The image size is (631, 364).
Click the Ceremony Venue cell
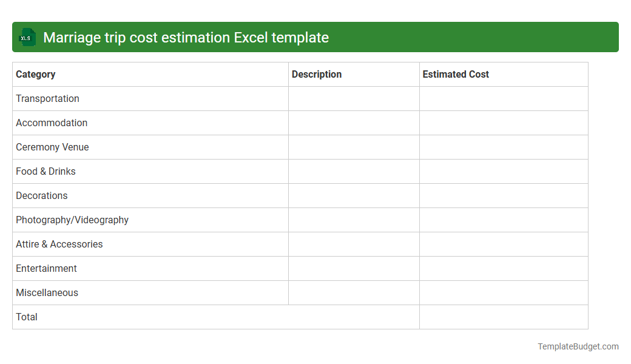pyautogui.click(x=52, y=147)
